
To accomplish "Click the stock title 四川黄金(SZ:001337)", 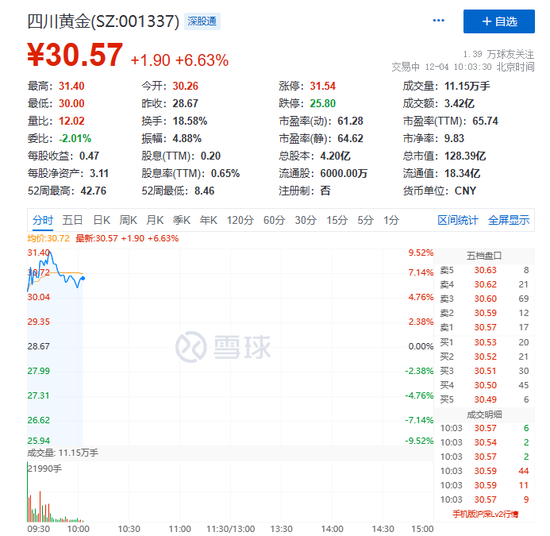I will tap(103, 21).
